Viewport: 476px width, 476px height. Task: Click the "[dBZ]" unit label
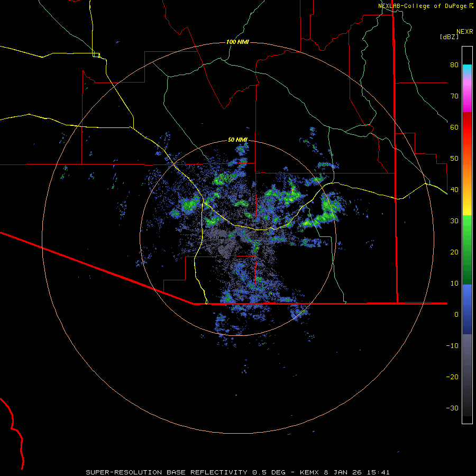tap(449, 37)
